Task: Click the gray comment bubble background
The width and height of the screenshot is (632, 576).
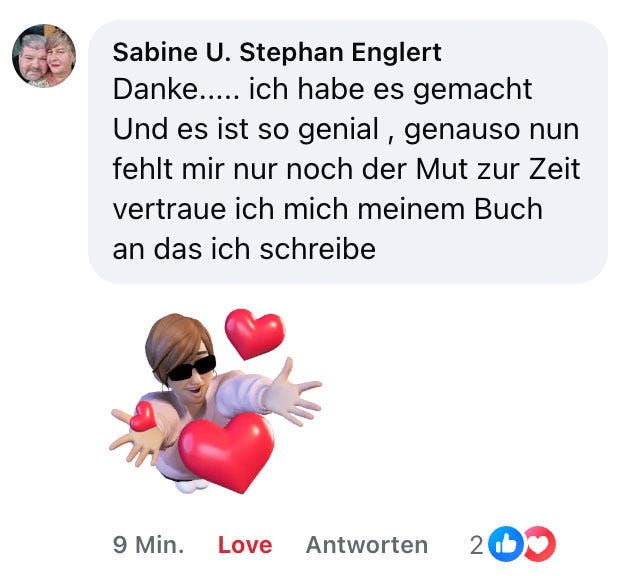Action: pos(348,152)
